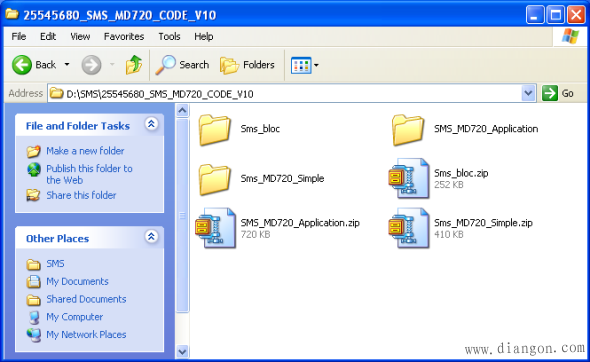Click into the Address path field

pos(284,93)
